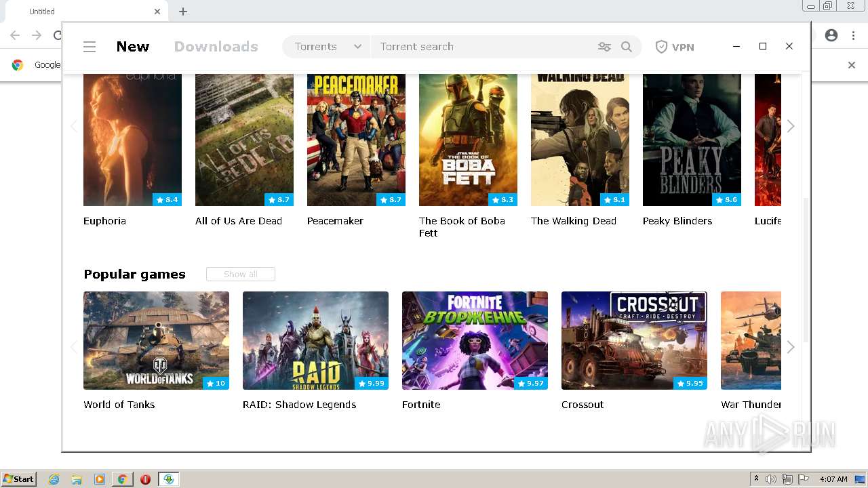The image size is (868, 488).
Task: Click the 10 rating badge on World of Tanks
Action: (216, 384)
